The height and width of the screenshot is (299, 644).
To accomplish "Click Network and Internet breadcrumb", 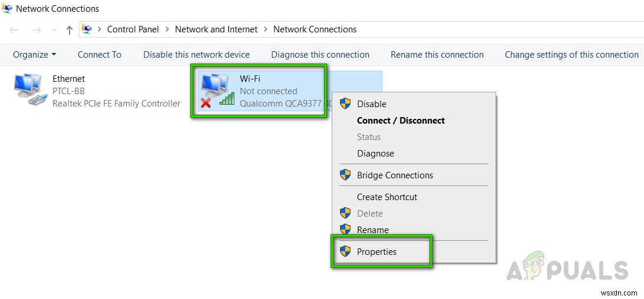I will pyautogui.click(x=216, y=29).
